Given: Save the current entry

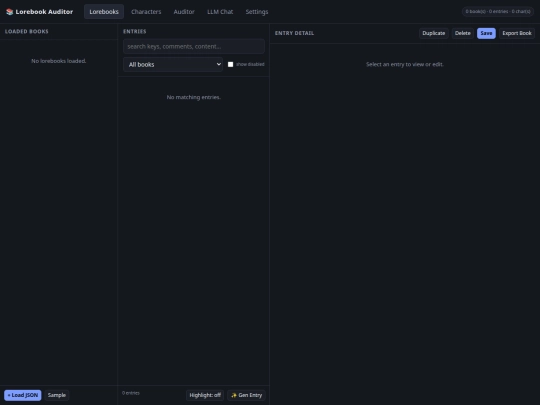Looking at the screenshot, I should coord(486,33).
